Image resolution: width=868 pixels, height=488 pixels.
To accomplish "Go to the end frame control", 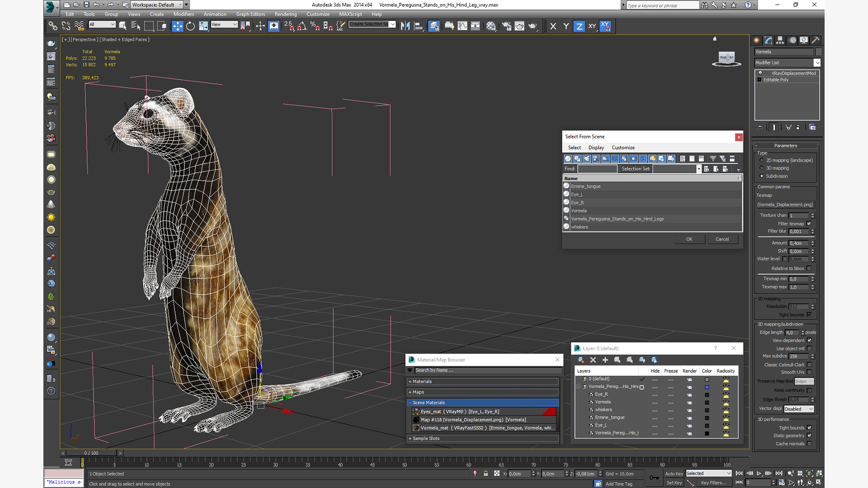I will coord(779,473).
